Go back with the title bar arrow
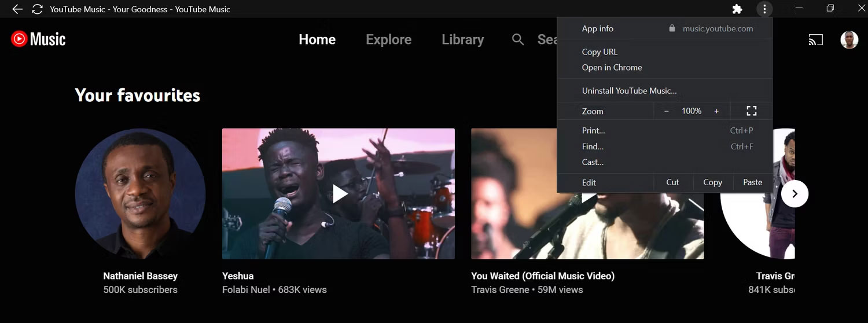 (x=17, y=9)
